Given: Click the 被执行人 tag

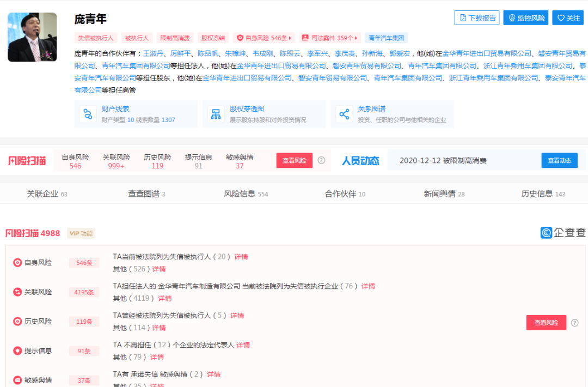Looking at the screenshot, I should coord(137,38).
